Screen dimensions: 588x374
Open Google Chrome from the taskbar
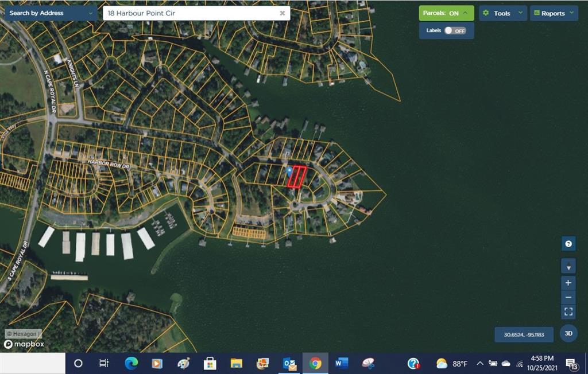[315, 363]
